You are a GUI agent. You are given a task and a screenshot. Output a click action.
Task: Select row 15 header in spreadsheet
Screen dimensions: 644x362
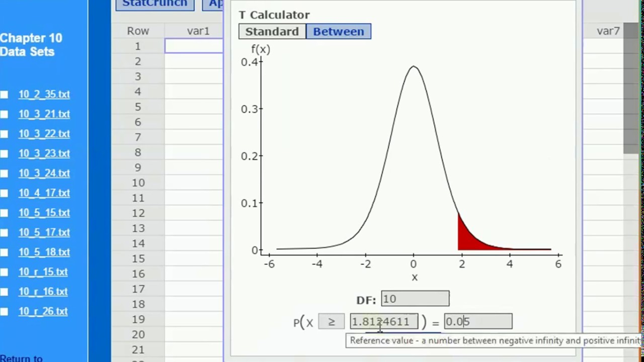(138, 258)
